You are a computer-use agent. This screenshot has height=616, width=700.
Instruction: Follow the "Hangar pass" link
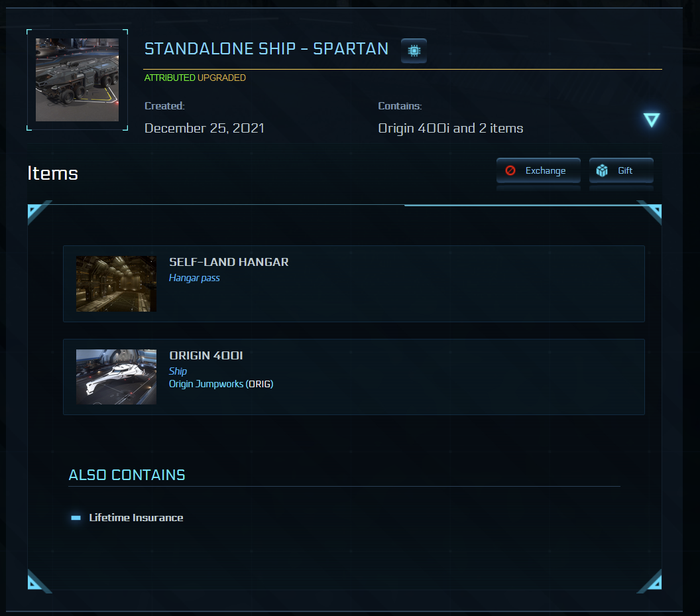click(x=194, y=278)
